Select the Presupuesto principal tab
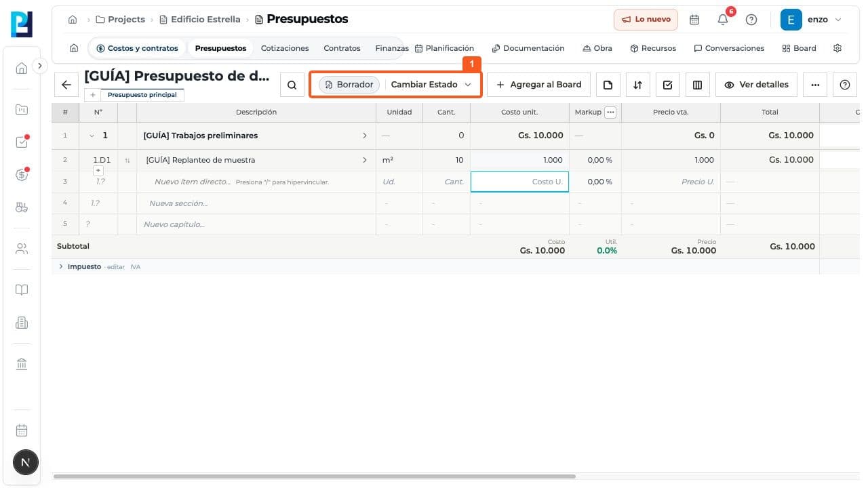This screenshot has height=488, width=868. pyautogui.click(x=142, y=95)
